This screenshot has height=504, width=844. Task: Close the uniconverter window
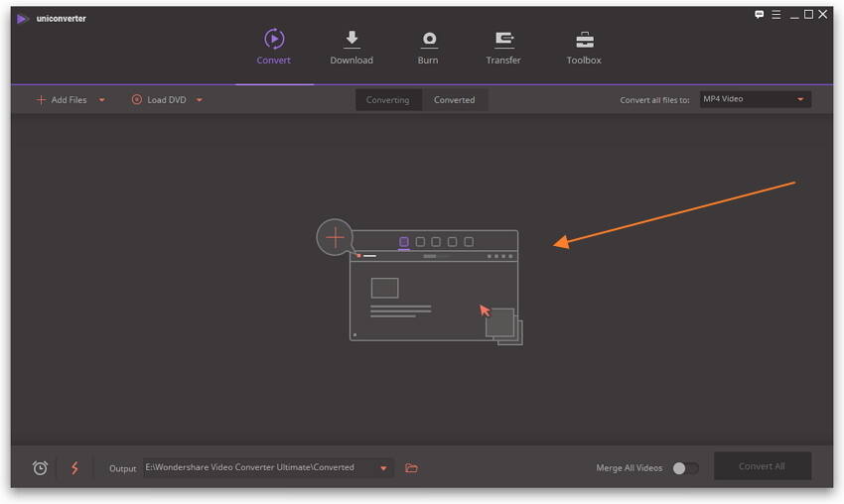[x=823, y=15]
